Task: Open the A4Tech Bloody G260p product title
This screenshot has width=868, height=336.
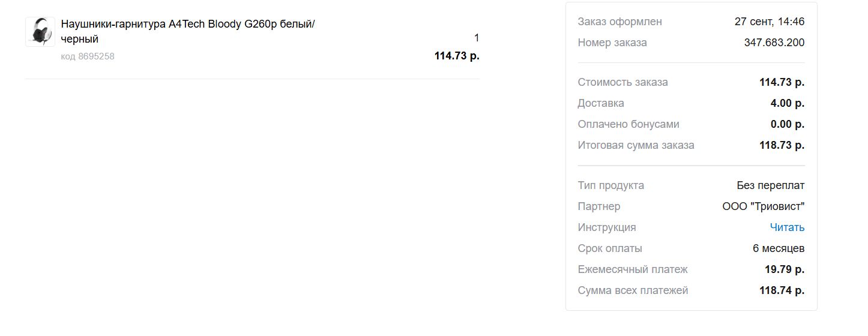Action: (x=188, y=31)
